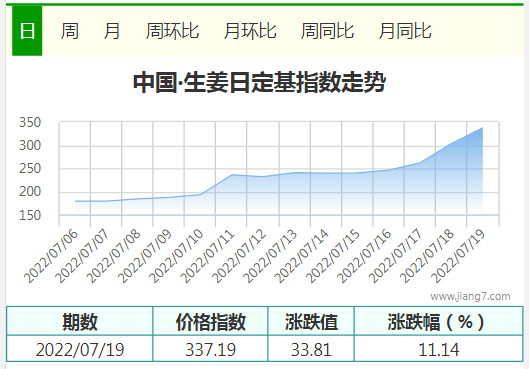Click the 涨跌值 column header
529x369 pixels.
311,321
